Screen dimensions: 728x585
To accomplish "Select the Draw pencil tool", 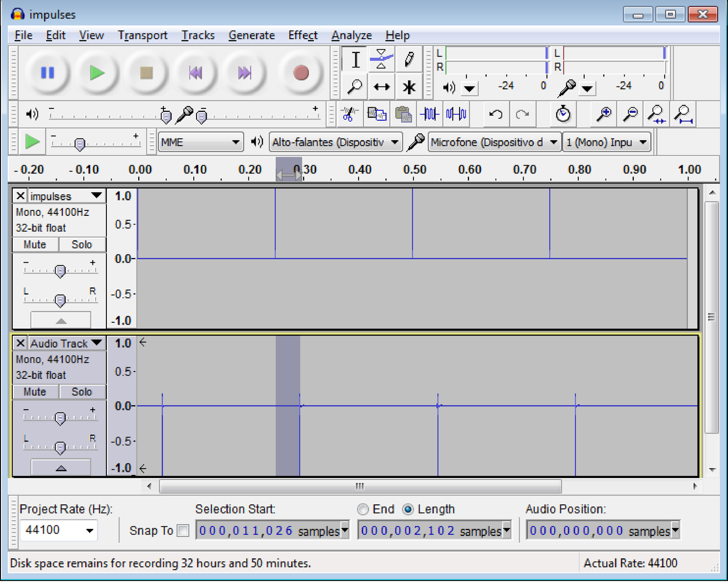I will click(409, 60).
